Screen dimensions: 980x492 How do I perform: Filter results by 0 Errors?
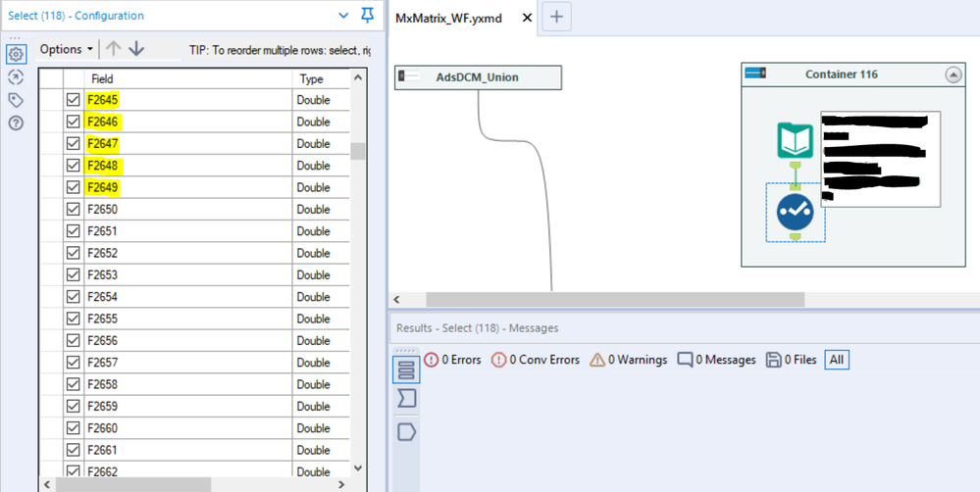pyautogui.click(x=452, y=360)
